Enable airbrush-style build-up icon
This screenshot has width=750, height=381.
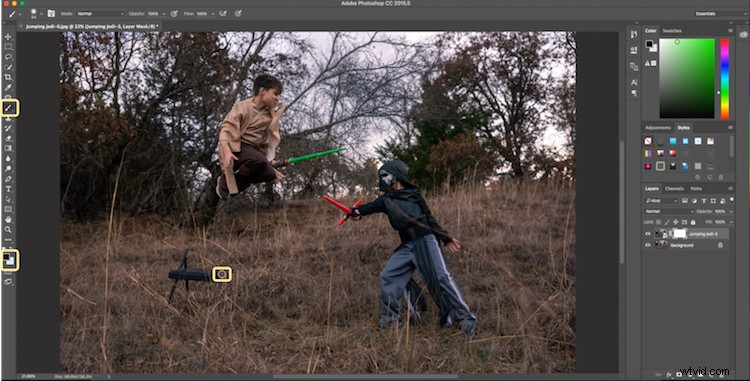click(x=223, y=14)
